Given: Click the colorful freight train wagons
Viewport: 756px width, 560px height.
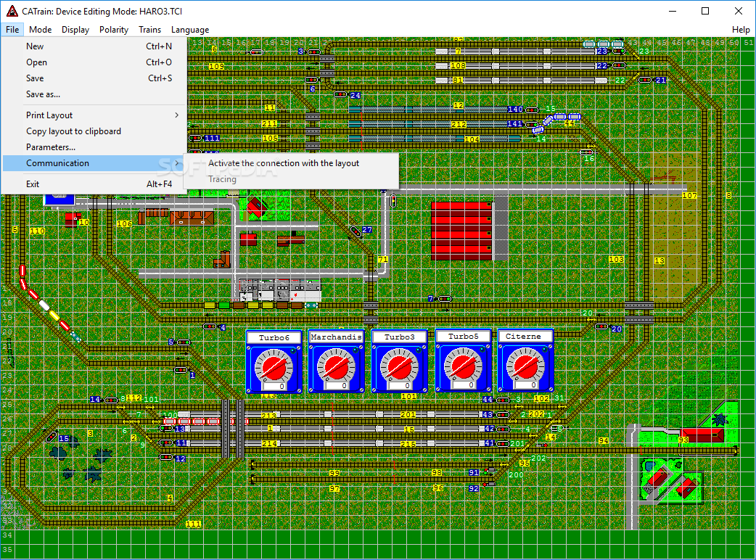Looking at the screenshot, I should [260, 305].
